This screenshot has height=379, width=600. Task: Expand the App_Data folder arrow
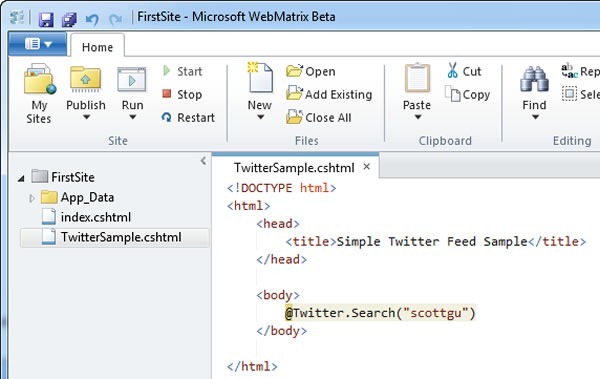(x=32, y=198)
